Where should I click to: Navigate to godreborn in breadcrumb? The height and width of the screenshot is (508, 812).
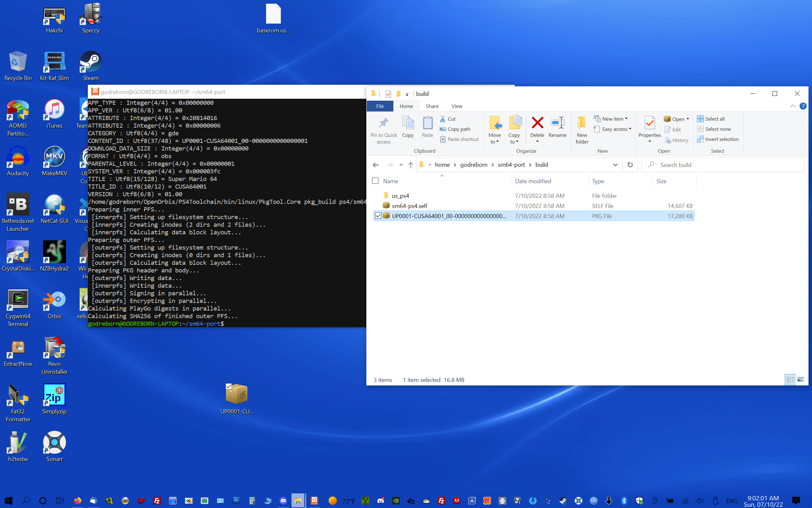point(474,165)
